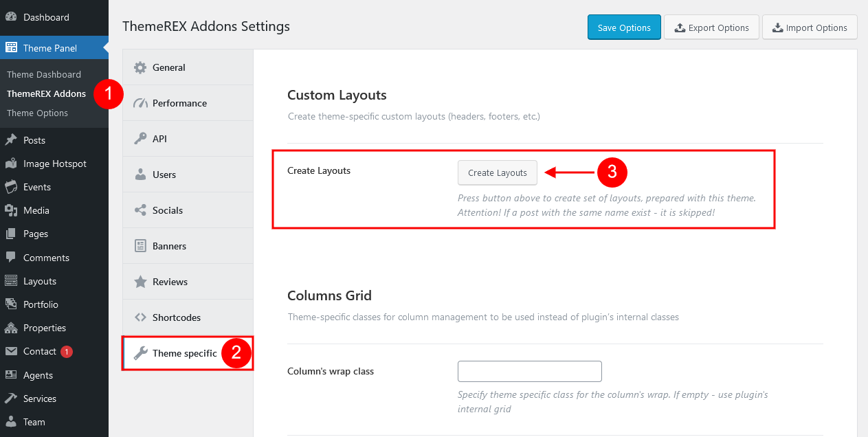Click the Save Options button
The image size is (868, 437).
point(624,27)
